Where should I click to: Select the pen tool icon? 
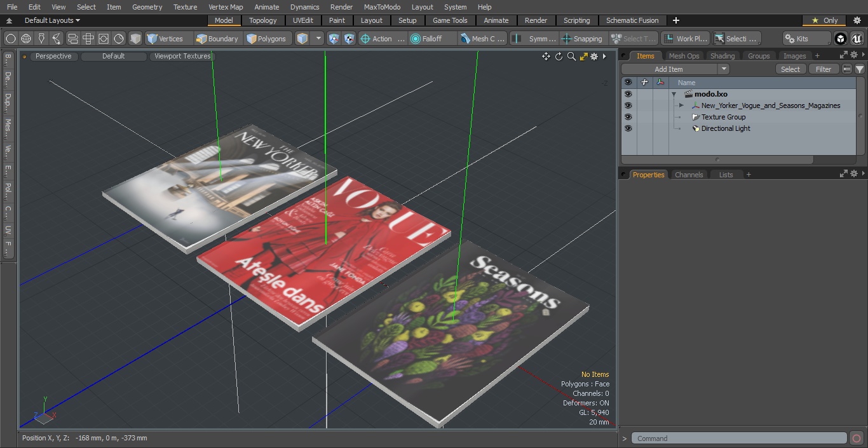tap(41, 39)
